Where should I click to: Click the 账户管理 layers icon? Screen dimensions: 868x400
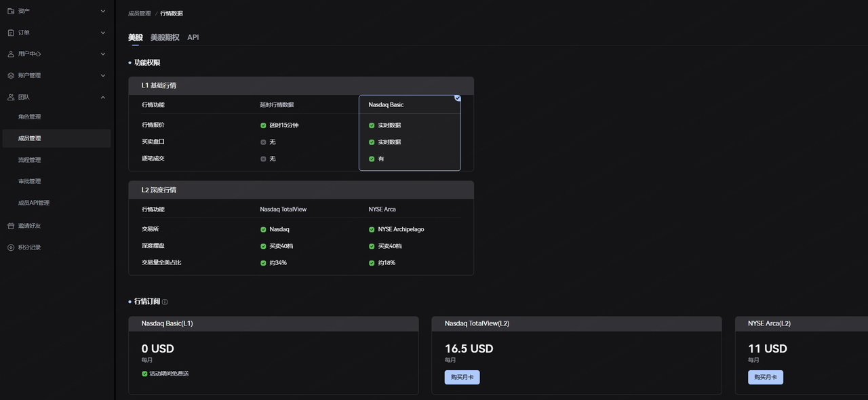pyautogui.click(x=11, y=75)
